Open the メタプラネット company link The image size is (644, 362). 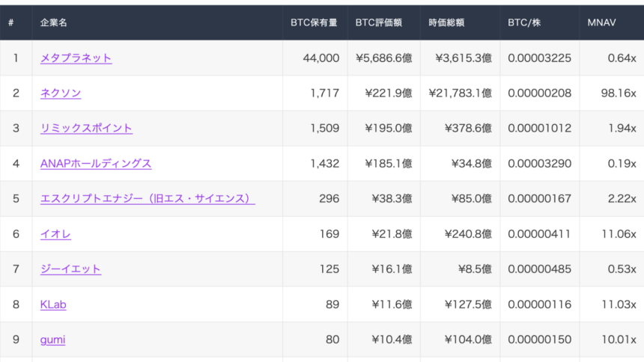point(76,58)
